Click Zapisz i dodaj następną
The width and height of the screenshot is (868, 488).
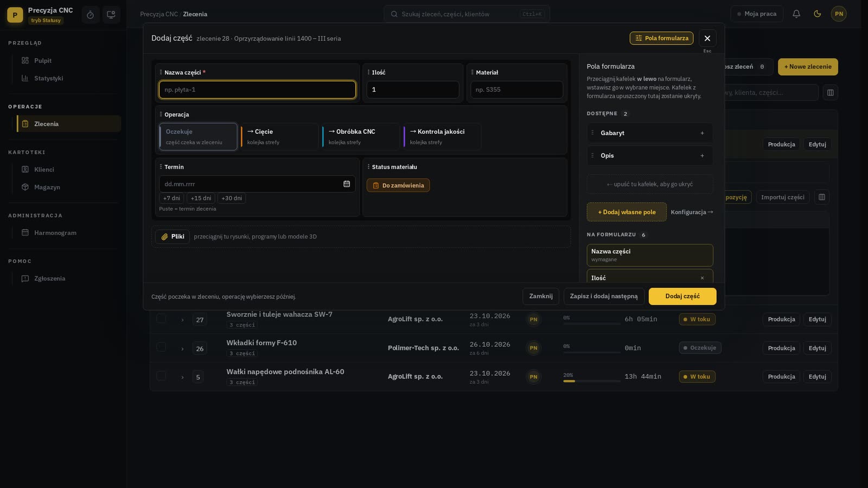tap(604, 297)
